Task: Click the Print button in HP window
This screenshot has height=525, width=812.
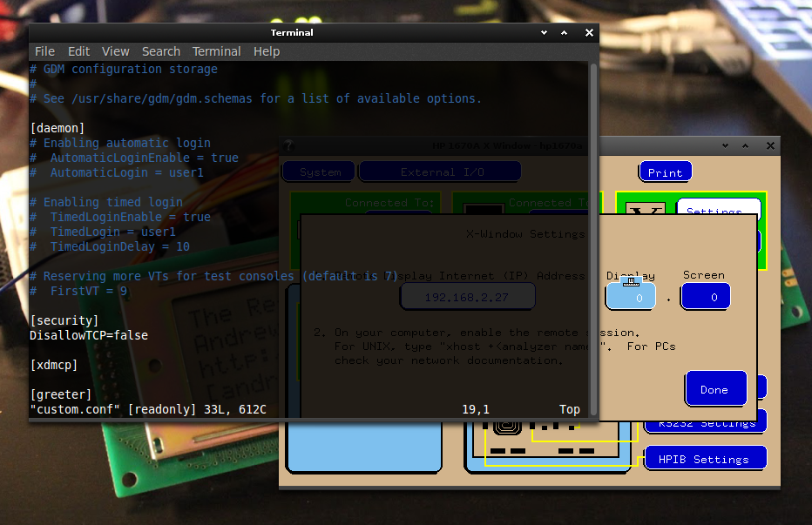Action: (x=665, y=172)
